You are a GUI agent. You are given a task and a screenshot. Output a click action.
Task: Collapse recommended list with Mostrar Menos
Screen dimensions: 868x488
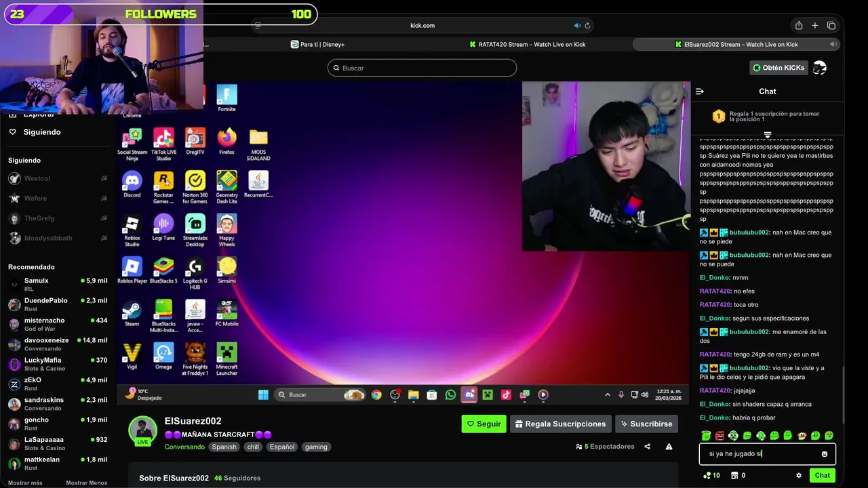pos(86,483)
